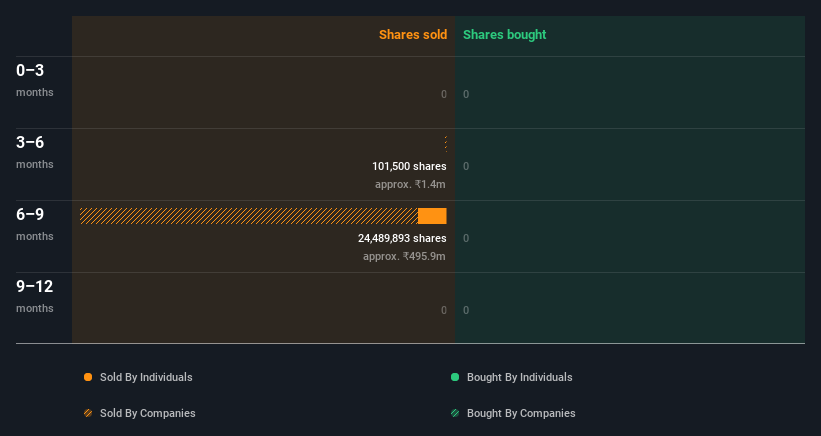Click the Shares sold column header
Image resolution: width=821 pixels, height=436 pixels.
click(x=413, y=35)
